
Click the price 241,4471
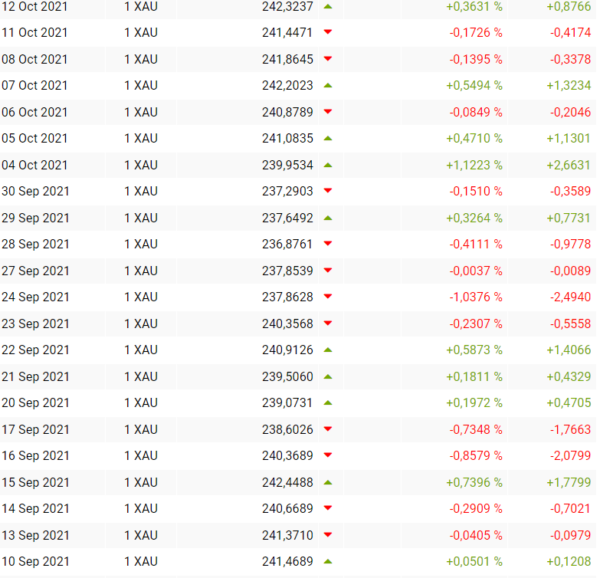click(287, 33)
